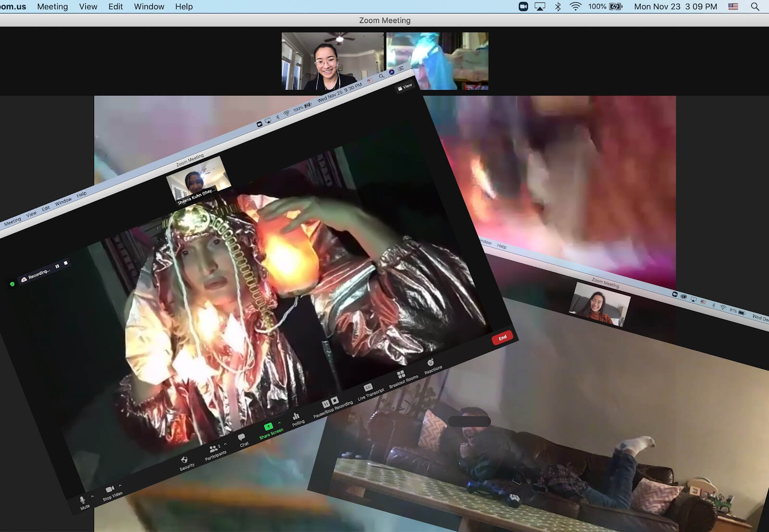
Task: Click Wed Nov 25 9:30 PM clock in tilted bar
Action: click(x=339, y=93)
